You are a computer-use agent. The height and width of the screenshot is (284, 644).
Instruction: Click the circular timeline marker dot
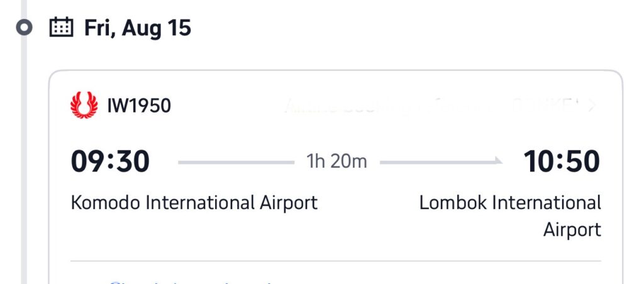(x=25, y=28)
